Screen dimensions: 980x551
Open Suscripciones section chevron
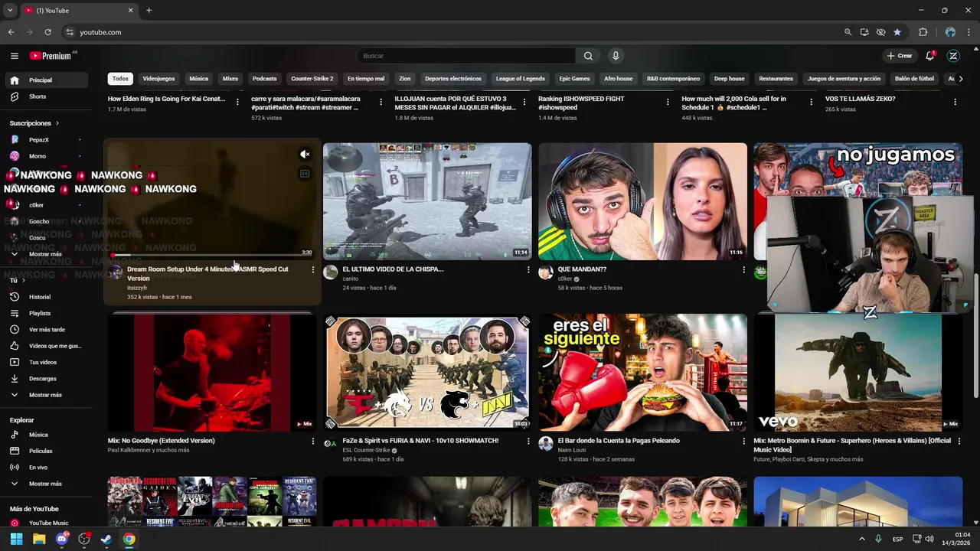coord(57,123)
